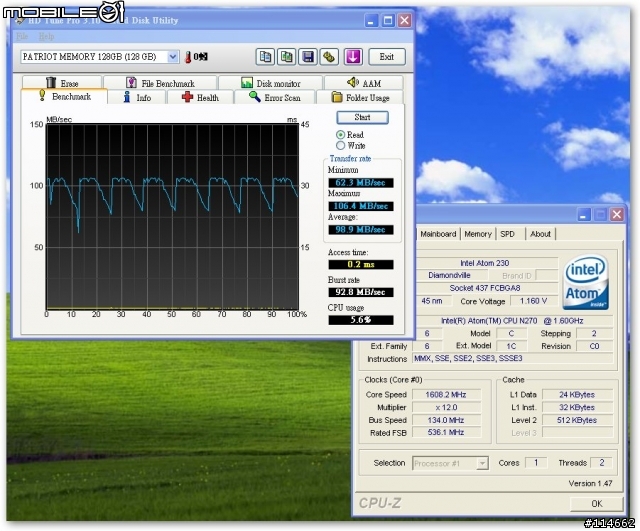640x531 pixels.
Task: Click the Core Speed 1608.2 MHz value
Action: (x=446, y=395)
